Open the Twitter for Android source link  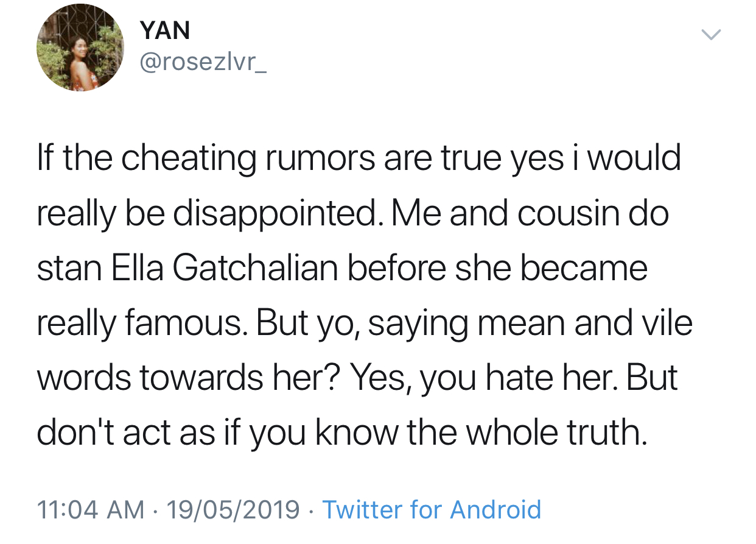tap(431, 509)
